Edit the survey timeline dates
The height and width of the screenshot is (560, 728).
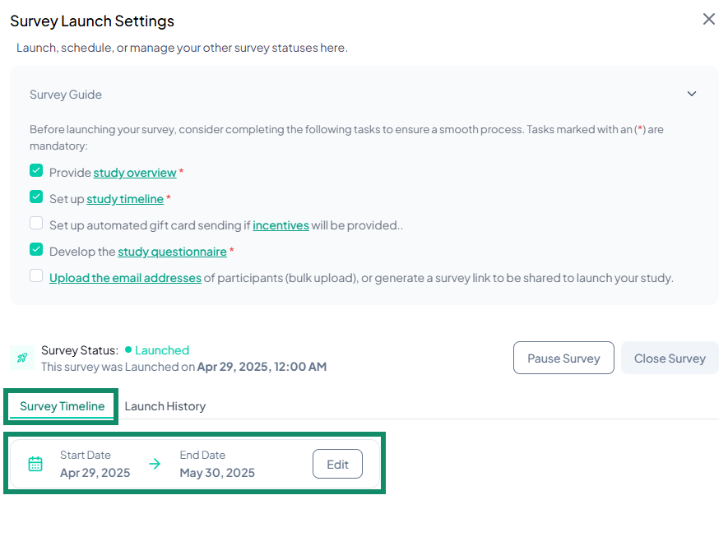click(x=337, y=464)
